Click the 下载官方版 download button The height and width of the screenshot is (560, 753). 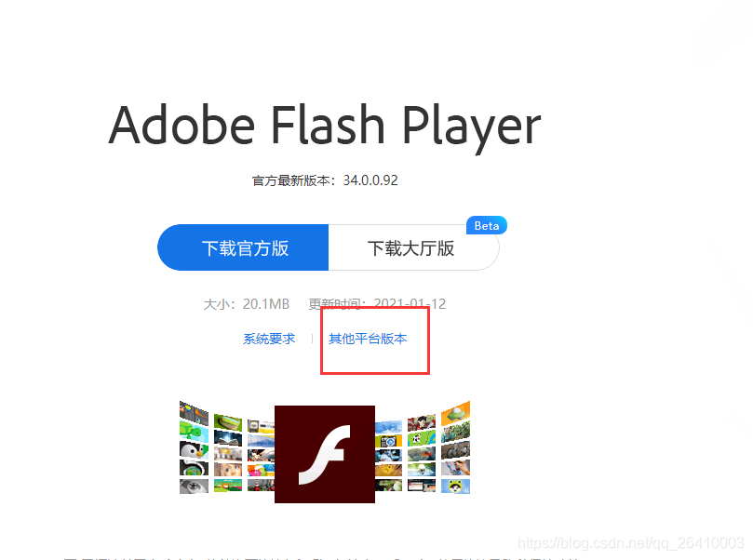(243, 247)
